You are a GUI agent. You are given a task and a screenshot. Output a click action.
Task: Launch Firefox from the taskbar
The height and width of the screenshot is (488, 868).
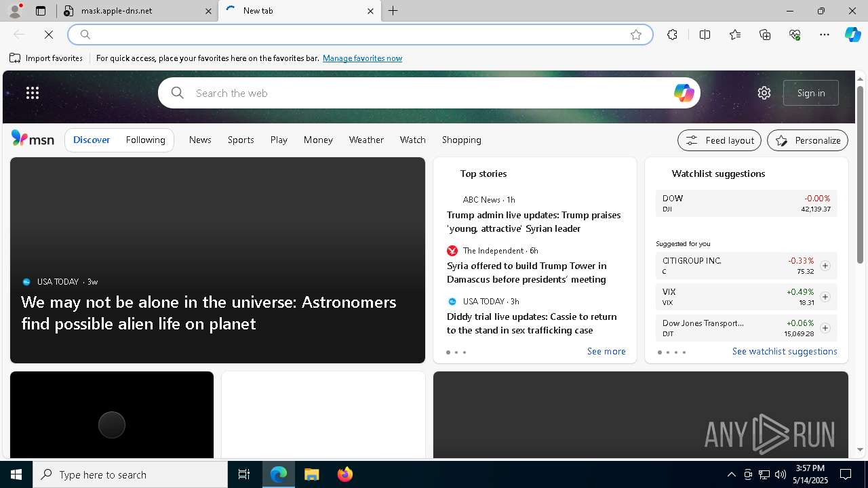coord(345,474)
